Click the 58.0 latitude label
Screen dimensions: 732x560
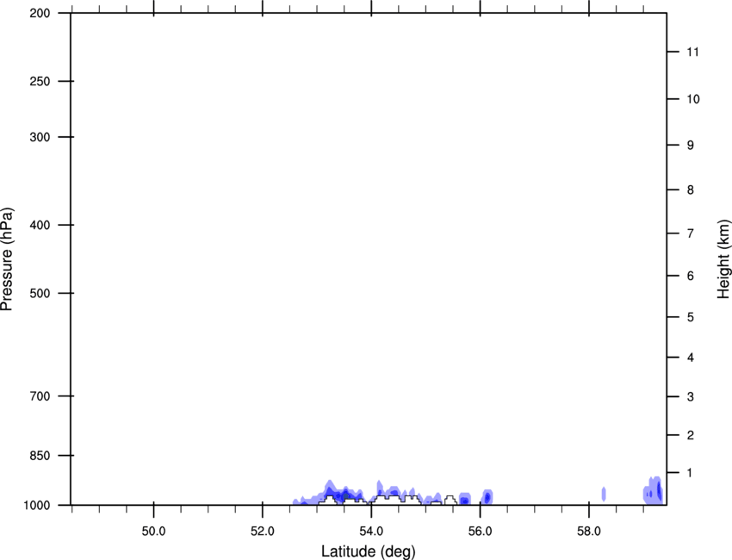[x=589, y=532]
